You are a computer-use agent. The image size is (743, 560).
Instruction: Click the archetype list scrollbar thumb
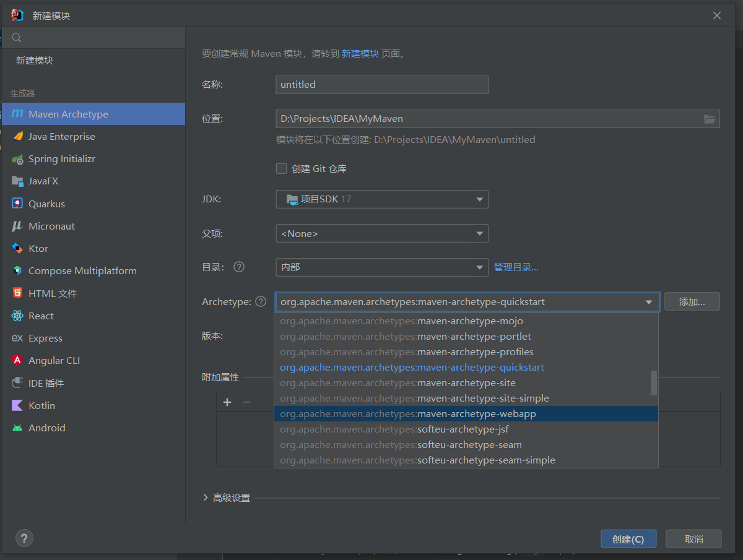pyautogui.click(x=654, y=382)
